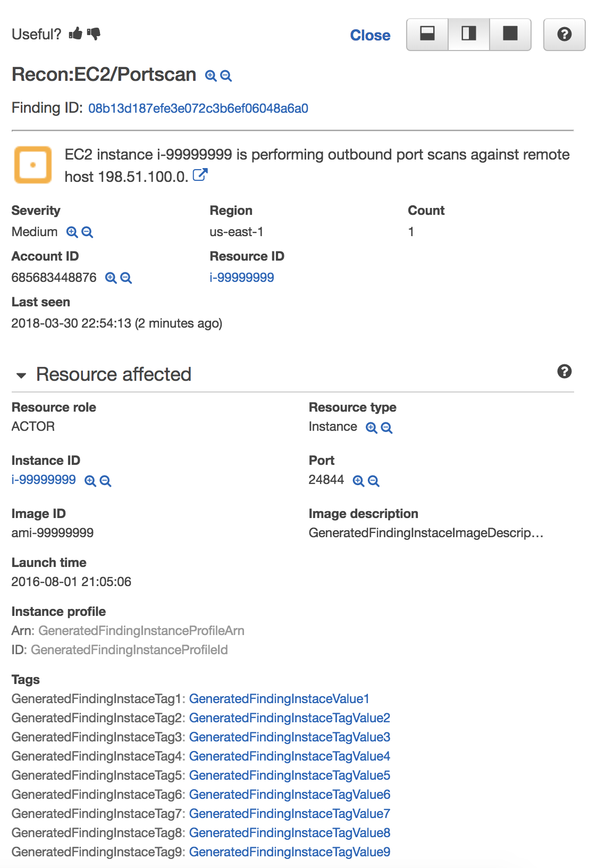Open external link icon after host IP
Viewport: 589px width, 868px height.
pos(200,175)
